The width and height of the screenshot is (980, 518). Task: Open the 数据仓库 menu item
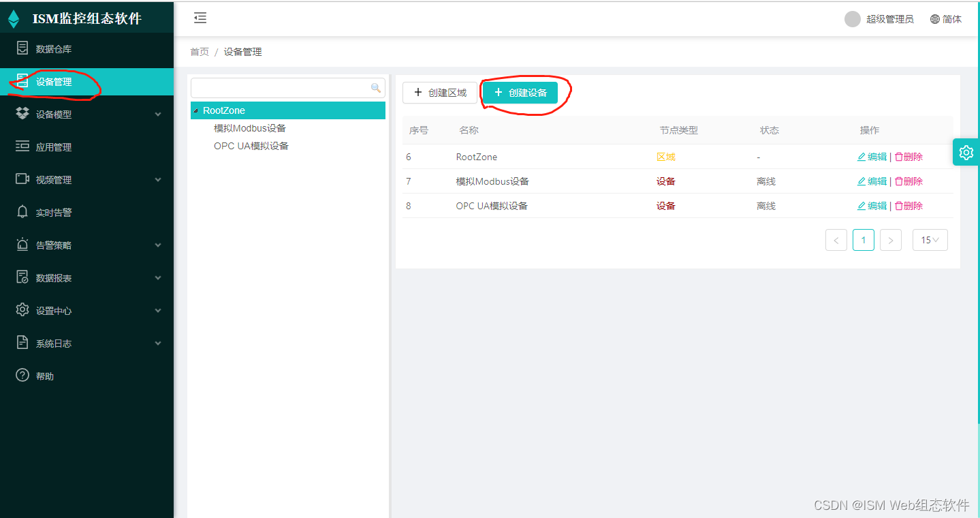(86, 49)
